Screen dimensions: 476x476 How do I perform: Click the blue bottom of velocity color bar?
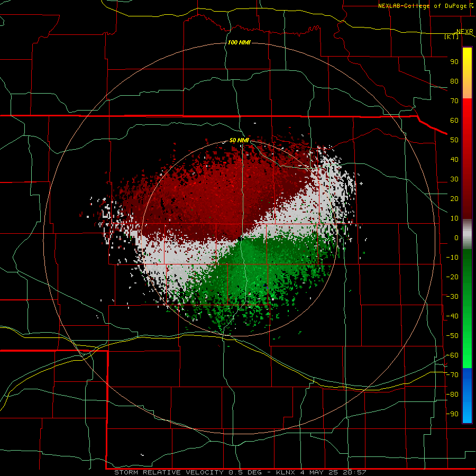pos(467,395)
